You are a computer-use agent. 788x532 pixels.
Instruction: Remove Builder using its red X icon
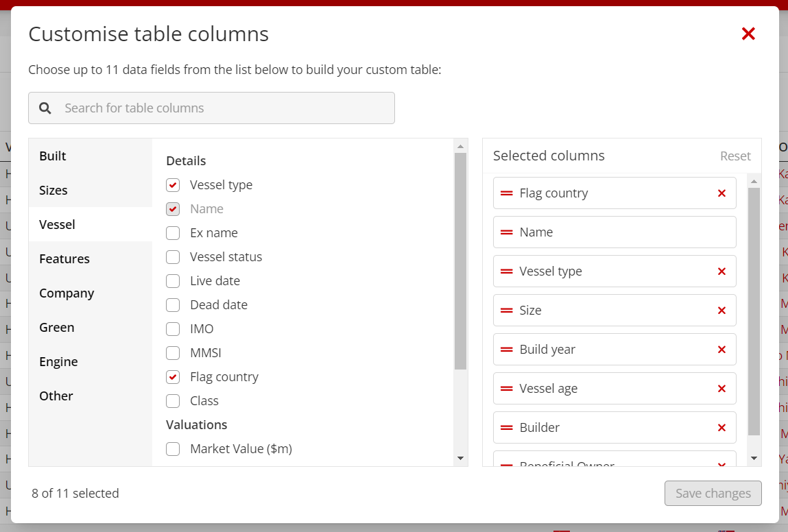tap(721, 428)
